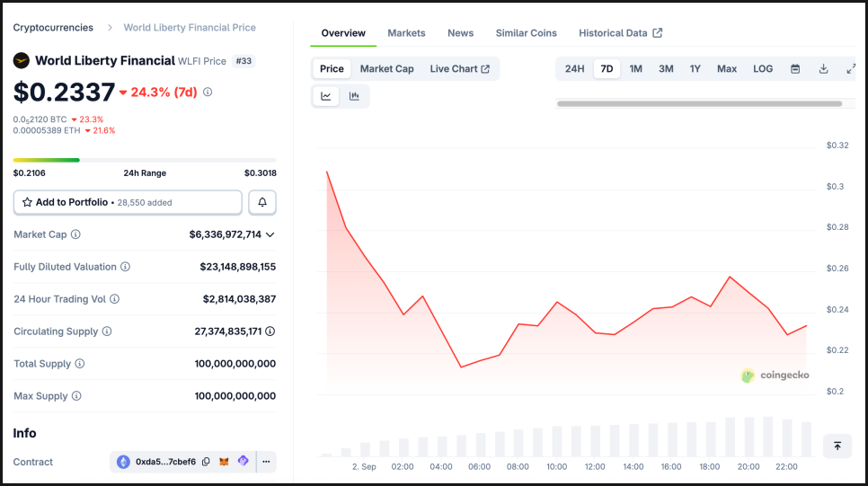868x486 pixels.
Task: Select the 24H time range
Action: point(574,68)
